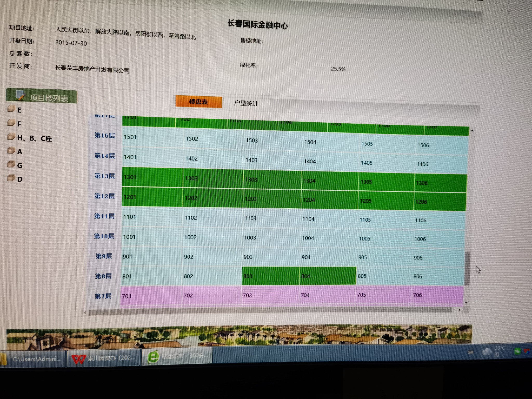The width and height of the screenshot is (532, 399).
Task: Click the building icon next to A
Action: coord(11,150)
